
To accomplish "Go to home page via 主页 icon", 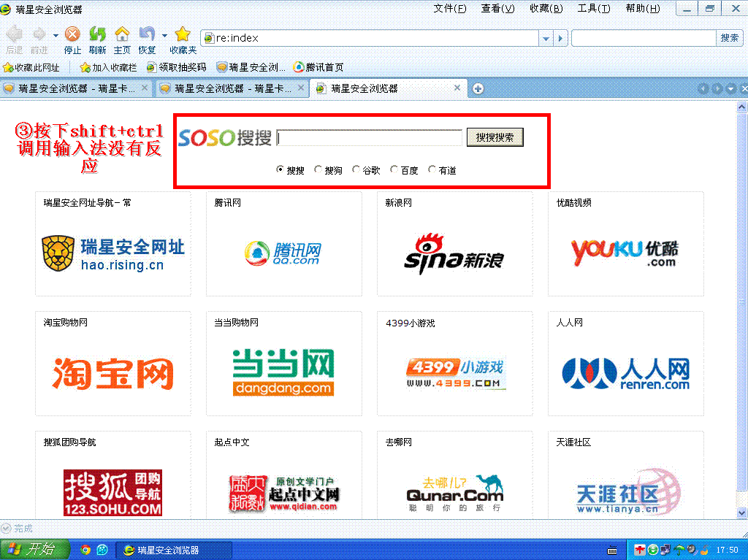I will [x=122, y=34].
